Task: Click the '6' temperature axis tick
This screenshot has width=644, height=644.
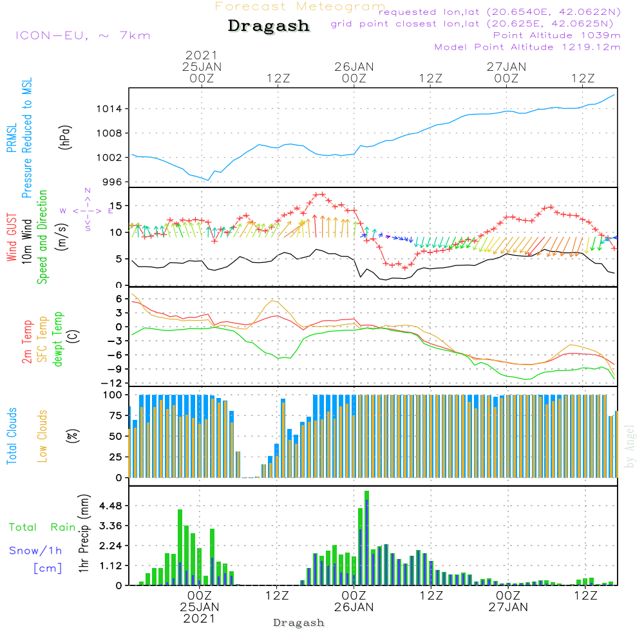Action: click(119, 299)
